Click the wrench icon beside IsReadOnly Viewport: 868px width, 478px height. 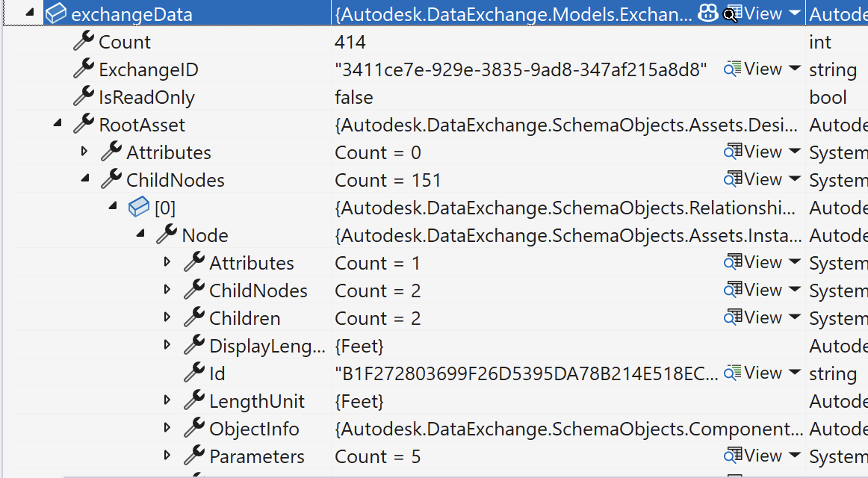pos(84,96)
